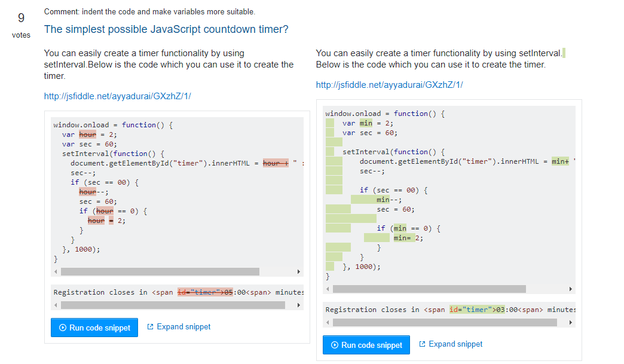Click right HTML block scroll-right arrow
The height and width of the screenshot is (364, 624).
pos(570,323)
